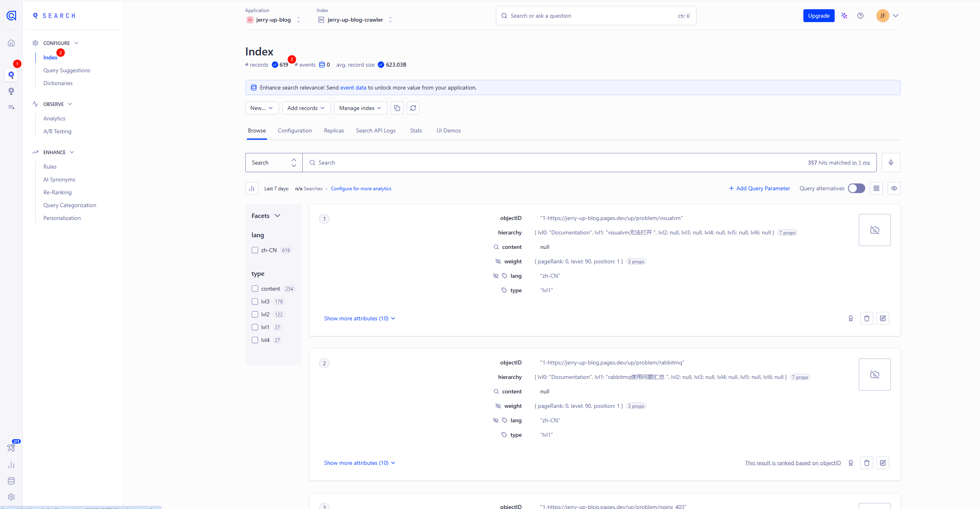
Task: Click the event data link
Action: pos(353,88)
